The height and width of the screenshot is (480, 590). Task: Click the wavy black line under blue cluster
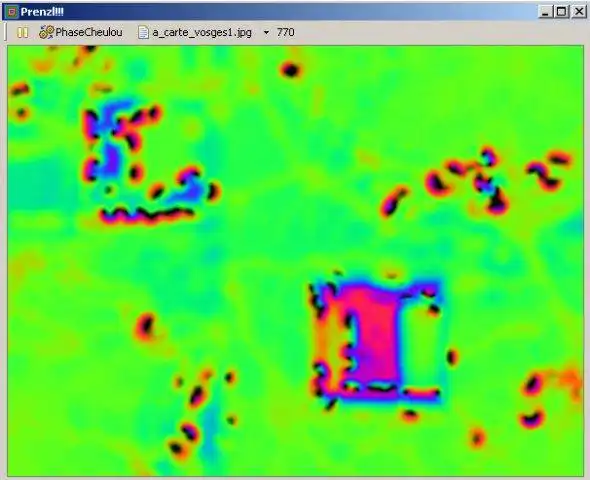[x=148, y=214]
